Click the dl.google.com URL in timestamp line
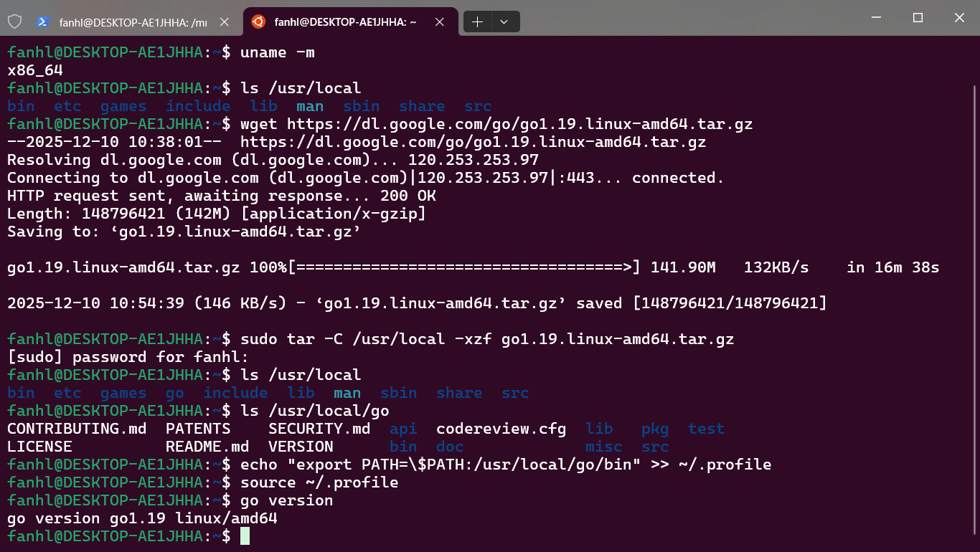This screenshot has height=552, width=980. pyautogui.click(x=473, y=142)
